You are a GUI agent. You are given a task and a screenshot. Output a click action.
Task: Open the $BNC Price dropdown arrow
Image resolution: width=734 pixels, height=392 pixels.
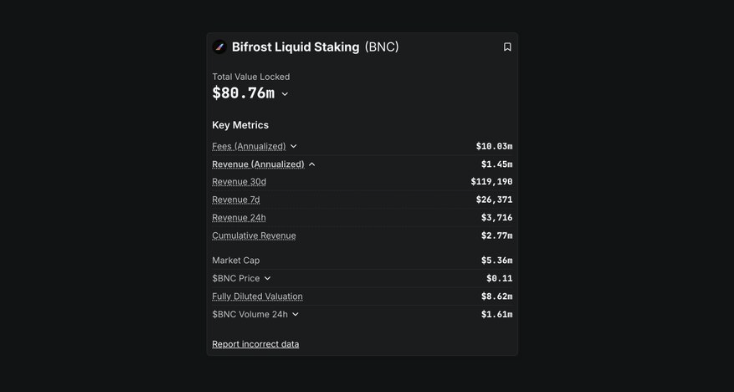pos(267,278)
